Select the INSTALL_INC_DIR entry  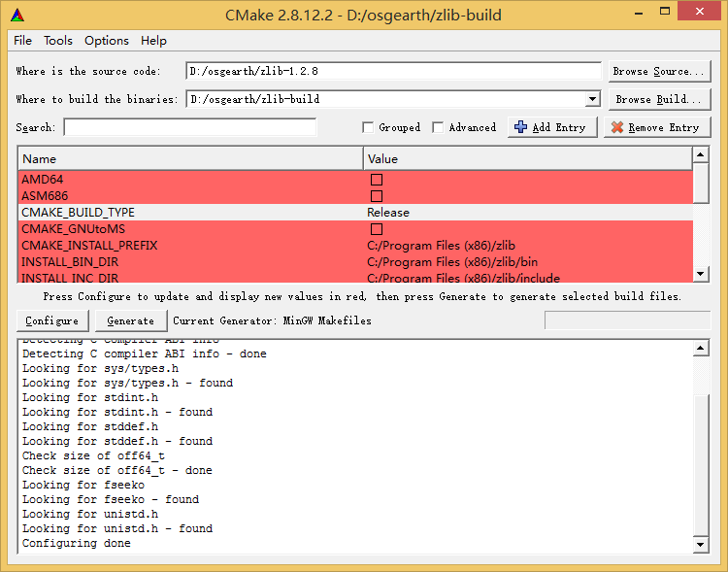pyautogui.click(x=70, y=278)
